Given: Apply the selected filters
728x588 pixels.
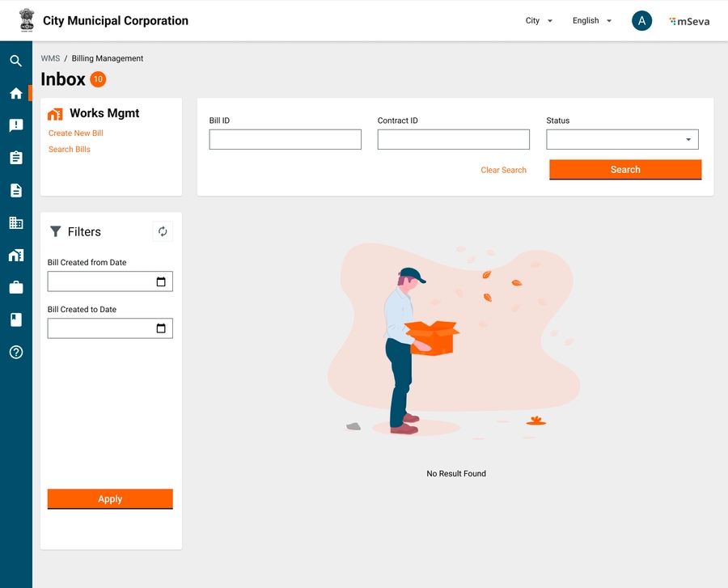Looking at the screenshot, I should (110, 499).
